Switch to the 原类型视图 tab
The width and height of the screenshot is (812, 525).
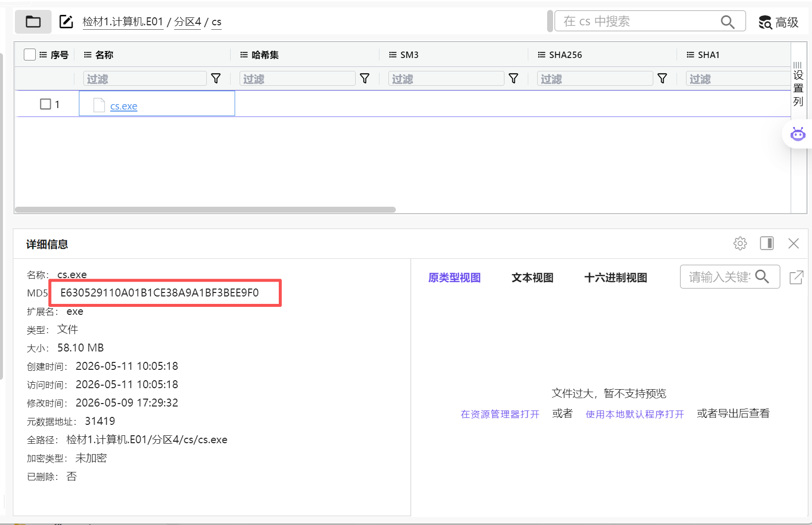(454, 278)
